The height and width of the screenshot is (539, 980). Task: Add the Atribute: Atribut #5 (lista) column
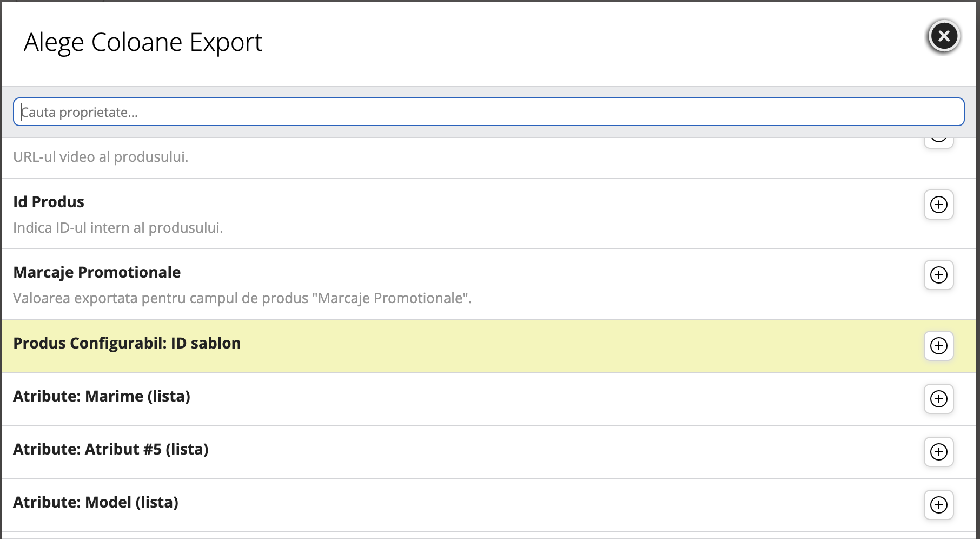click(x=938, y=452)
